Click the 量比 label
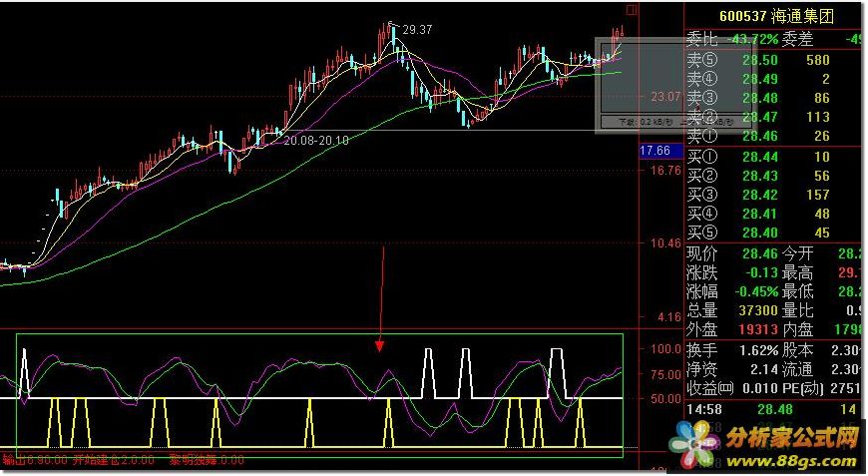The width and height of the screenshot is (868, 476). tap(798, 310)
